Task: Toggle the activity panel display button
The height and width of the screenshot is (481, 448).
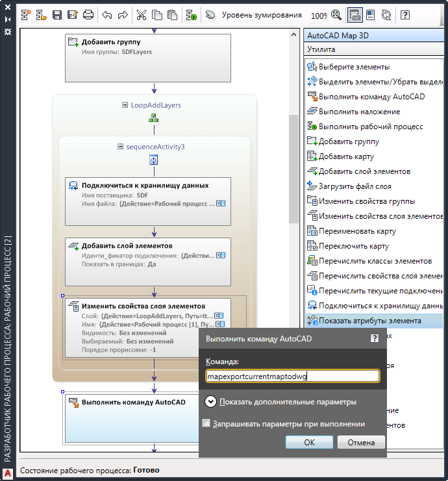Action: 355,15
